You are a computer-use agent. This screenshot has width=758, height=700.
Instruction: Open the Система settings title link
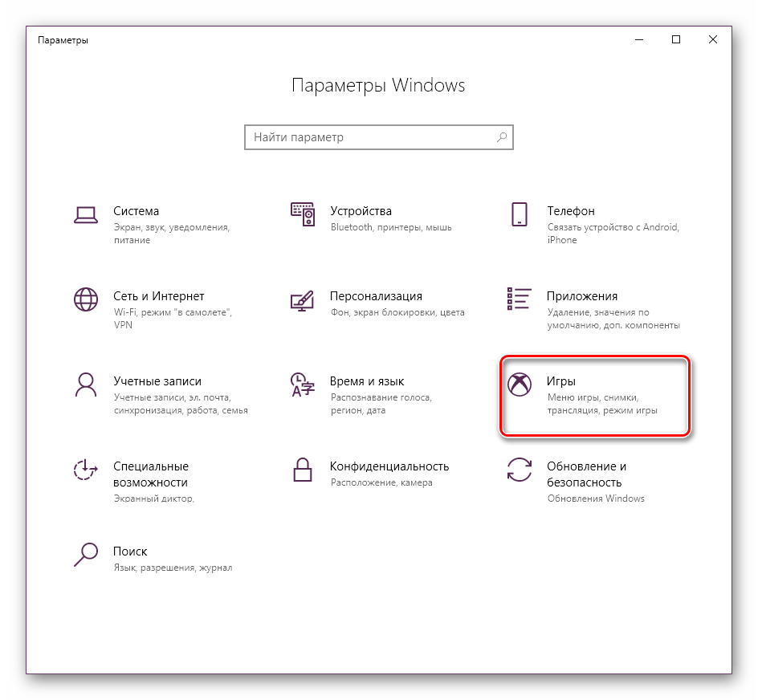point(136,211)
